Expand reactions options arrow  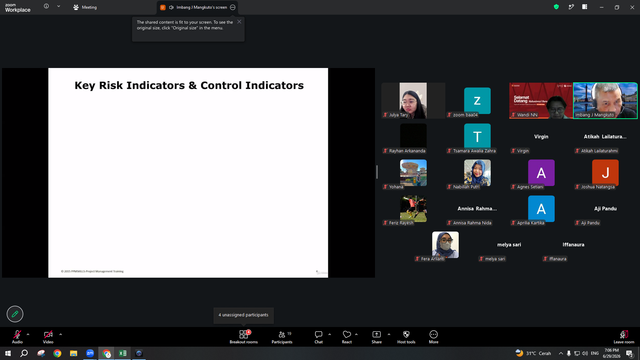pos(356,334)
